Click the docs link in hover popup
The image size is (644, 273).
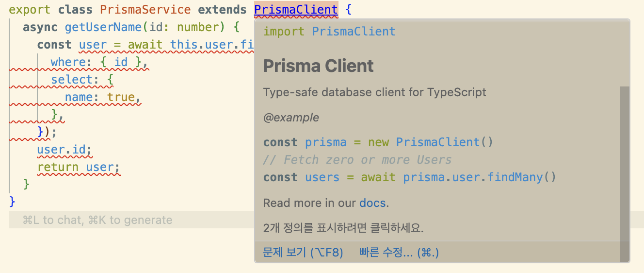click(372, 203)
